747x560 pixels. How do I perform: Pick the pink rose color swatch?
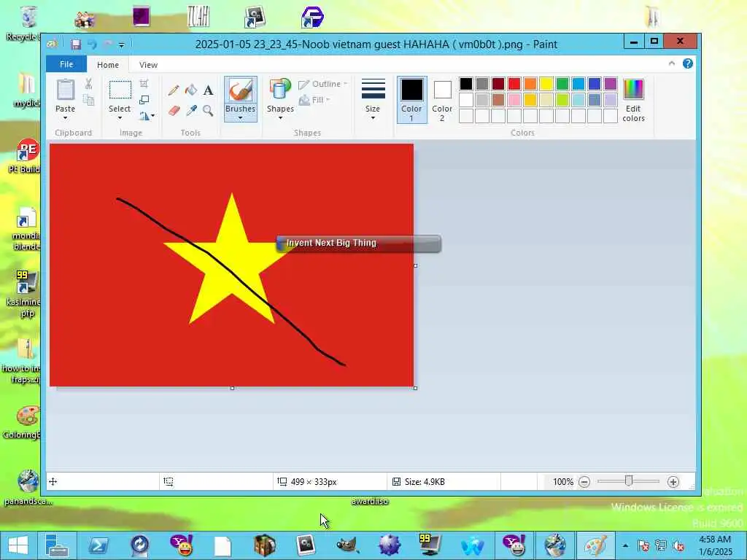coord(514,100)
